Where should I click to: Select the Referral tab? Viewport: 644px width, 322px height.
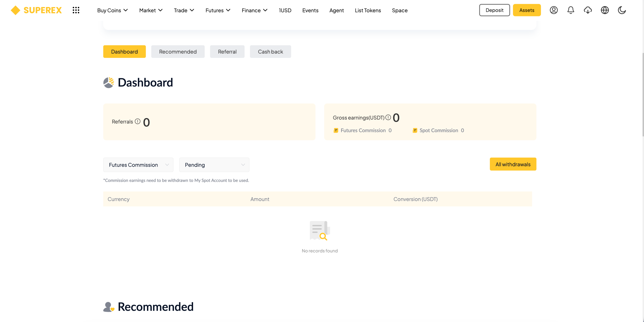click(227, 52)
